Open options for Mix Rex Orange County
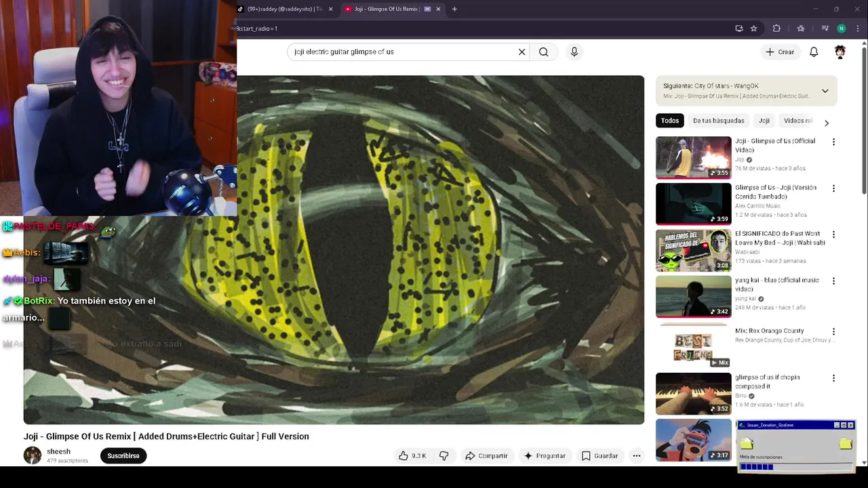The height and width of the screenshot is (488, 868). pos(833,331)
